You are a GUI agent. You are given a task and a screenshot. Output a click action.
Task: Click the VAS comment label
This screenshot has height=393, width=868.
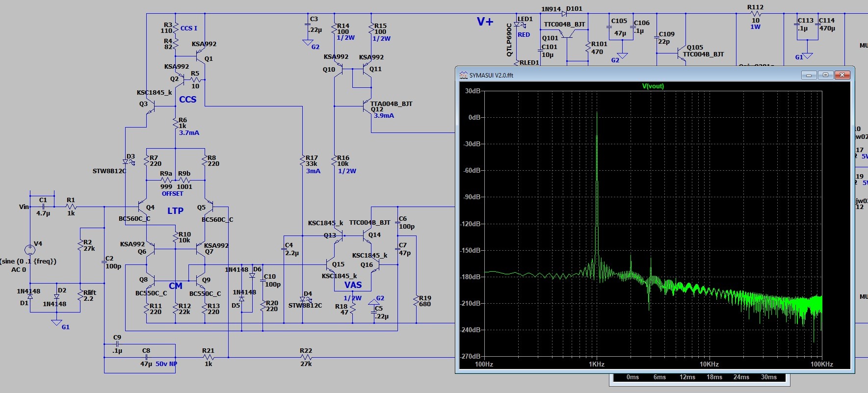coord(353,285)
